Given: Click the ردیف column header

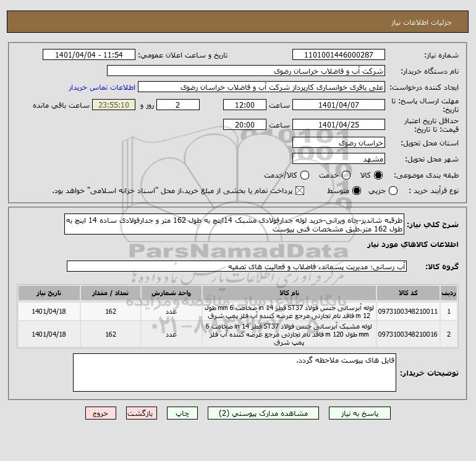Looking at the screenshot, I should point(449,293).
